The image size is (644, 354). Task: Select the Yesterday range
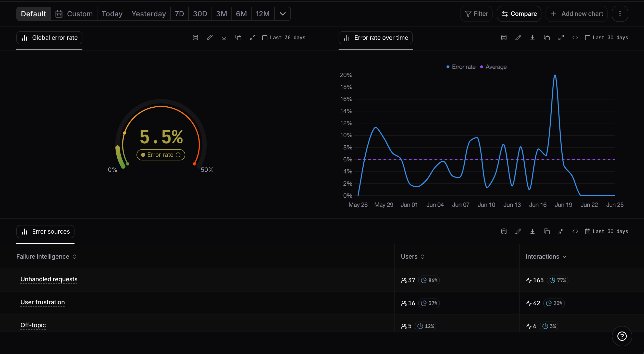click(x=149, y=14)
